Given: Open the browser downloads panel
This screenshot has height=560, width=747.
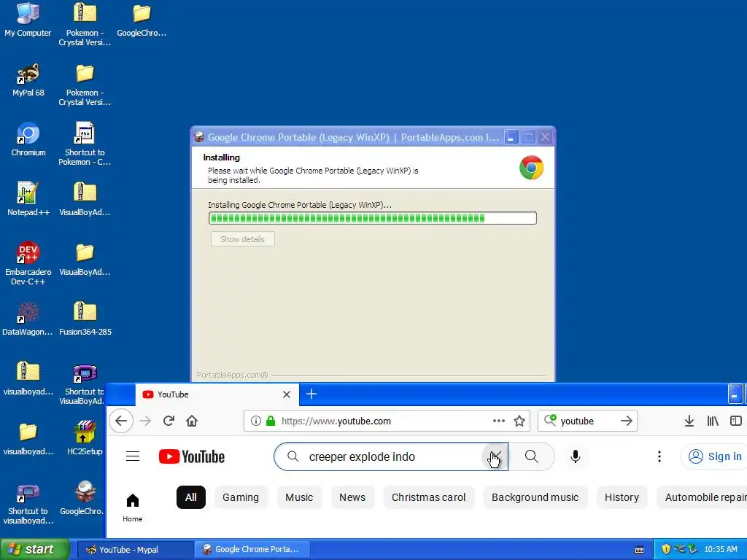Looking at the screenshot, I should (x=689, y=421).
